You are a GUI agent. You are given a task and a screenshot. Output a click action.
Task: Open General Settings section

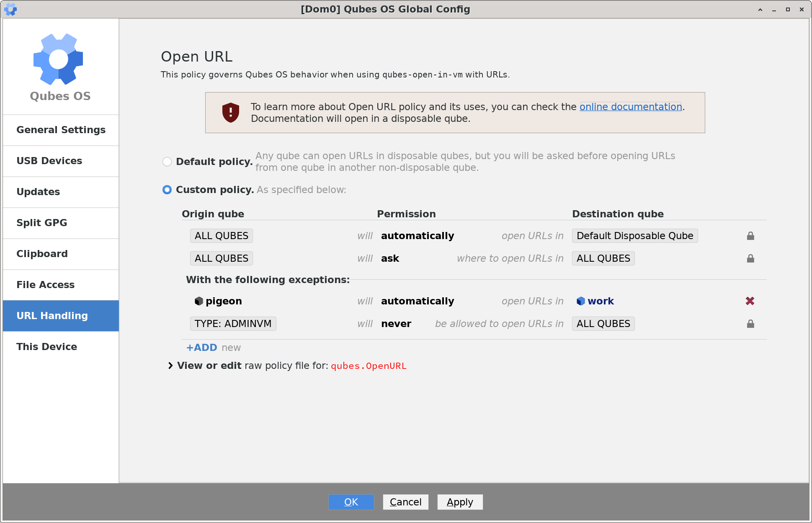point(61,130)
